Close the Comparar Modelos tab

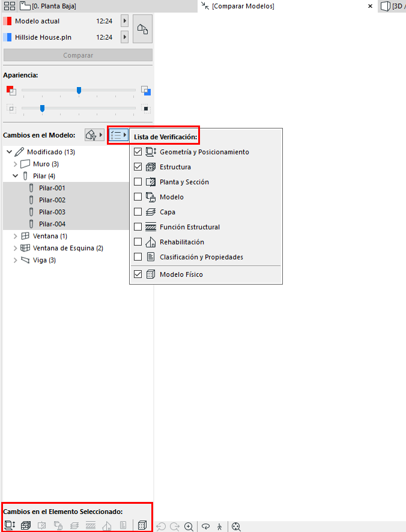(x=370, y=6)
